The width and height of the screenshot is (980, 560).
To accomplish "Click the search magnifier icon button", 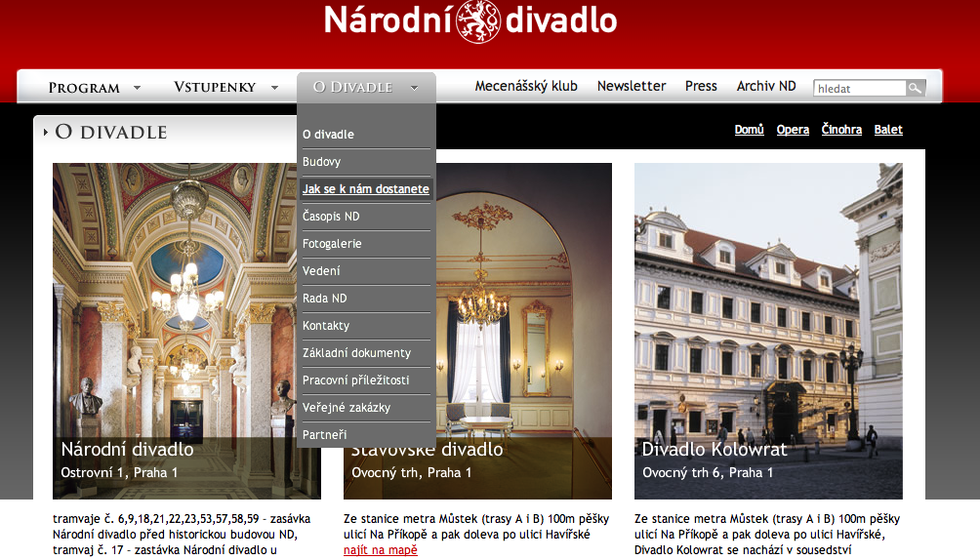I will pyautogui.click(x=915, y=88).
